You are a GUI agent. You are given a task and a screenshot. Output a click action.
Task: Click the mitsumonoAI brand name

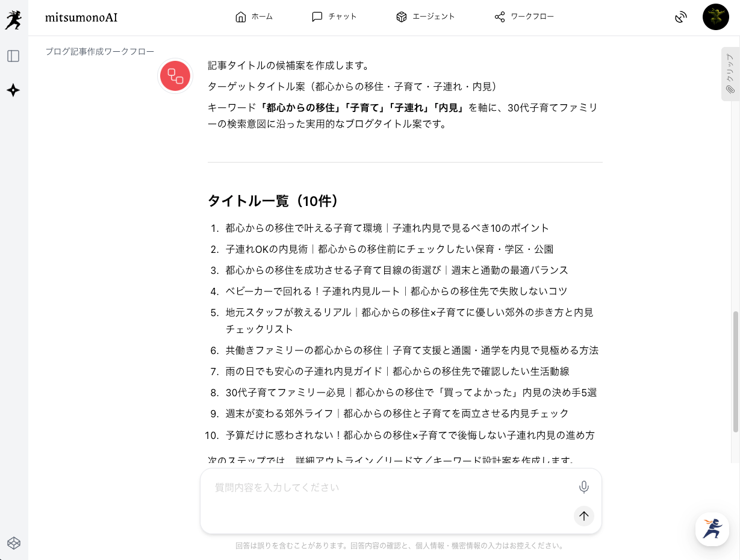point(81,17)
